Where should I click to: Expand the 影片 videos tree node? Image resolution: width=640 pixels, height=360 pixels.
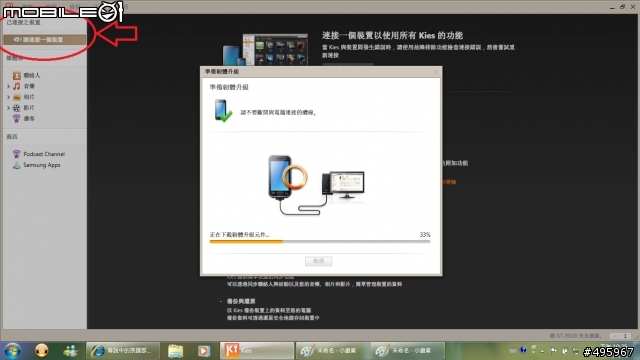click(8, 108)
